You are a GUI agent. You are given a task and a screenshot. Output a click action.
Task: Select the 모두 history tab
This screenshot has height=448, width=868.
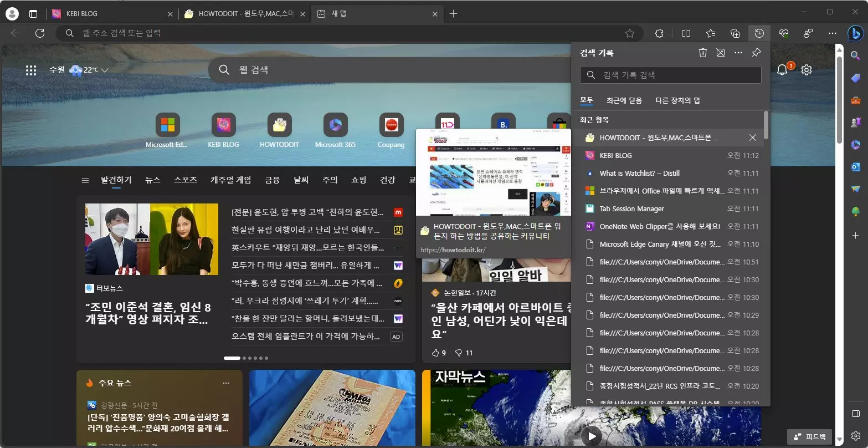tap(587, 100)
